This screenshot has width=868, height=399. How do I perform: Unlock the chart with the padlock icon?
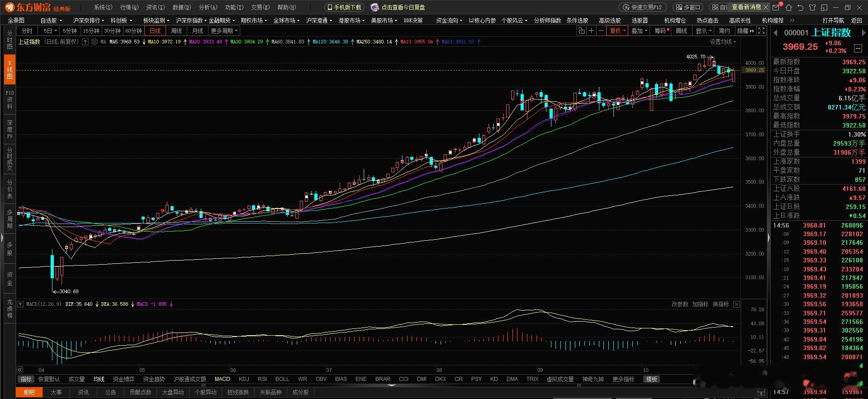[581, 31]
